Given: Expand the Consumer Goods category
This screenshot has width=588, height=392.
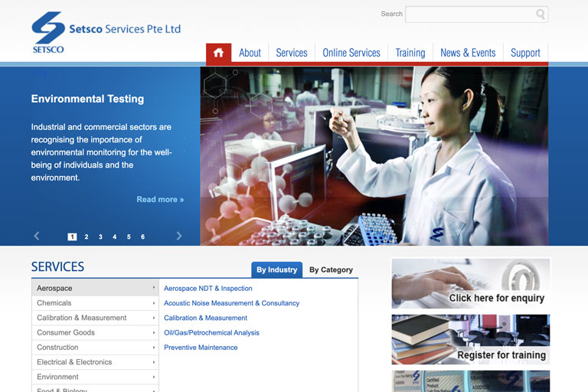Looking at the screenshot, I should pos(95,332).
